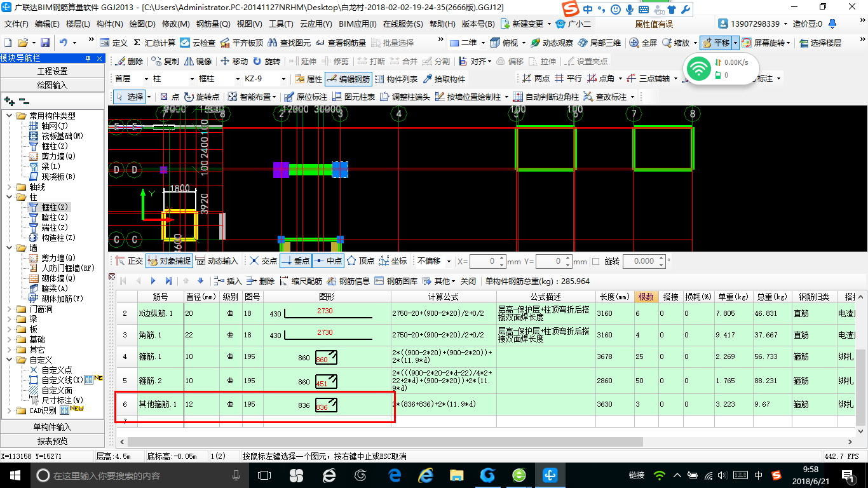
Task: Click the 工程设置 navigation button
Action: click(52, 71)
